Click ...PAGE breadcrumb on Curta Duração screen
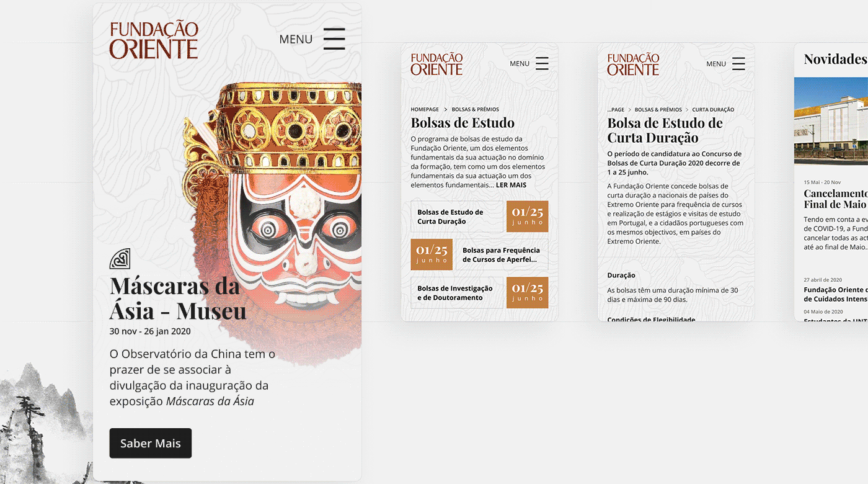868x484 pixels. point(616,109)
